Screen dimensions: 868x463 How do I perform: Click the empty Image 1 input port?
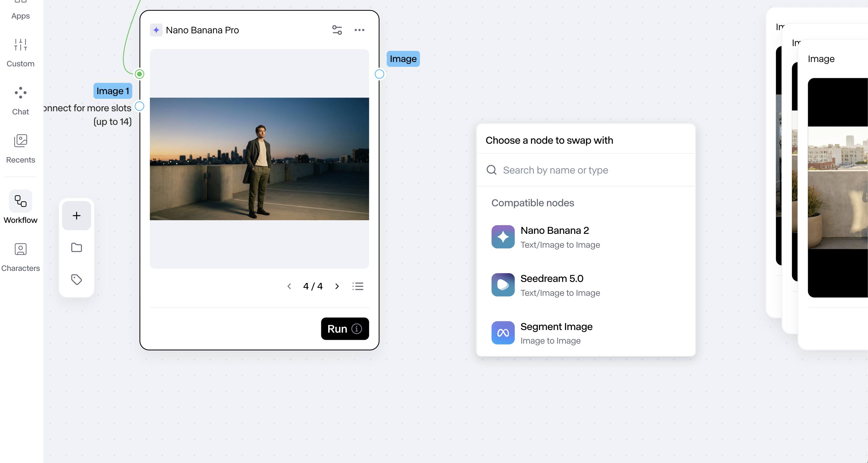pyautogui.click(x=140, y=106)
